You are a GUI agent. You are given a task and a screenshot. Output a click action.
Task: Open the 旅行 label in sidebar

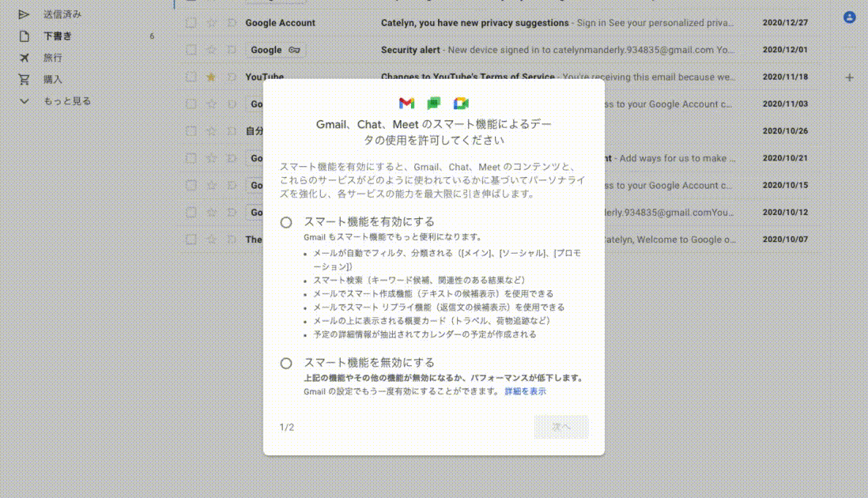[53, 58]
